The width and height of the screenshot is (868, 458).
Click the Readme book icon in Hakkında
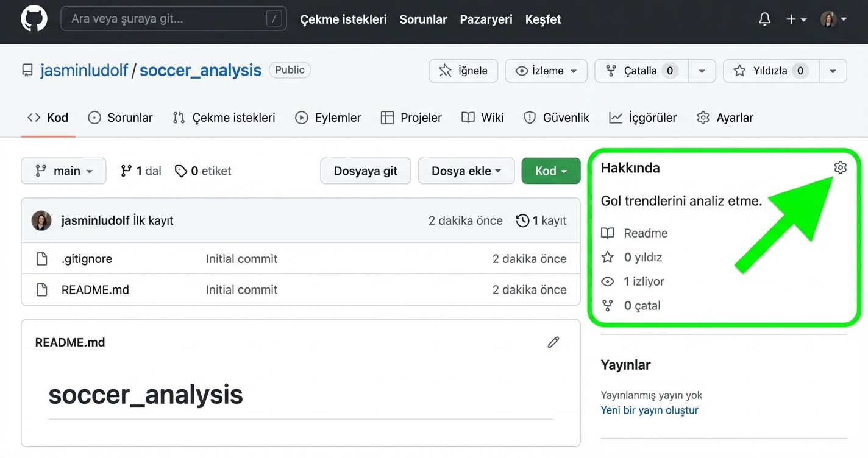(x=608, y=233)
